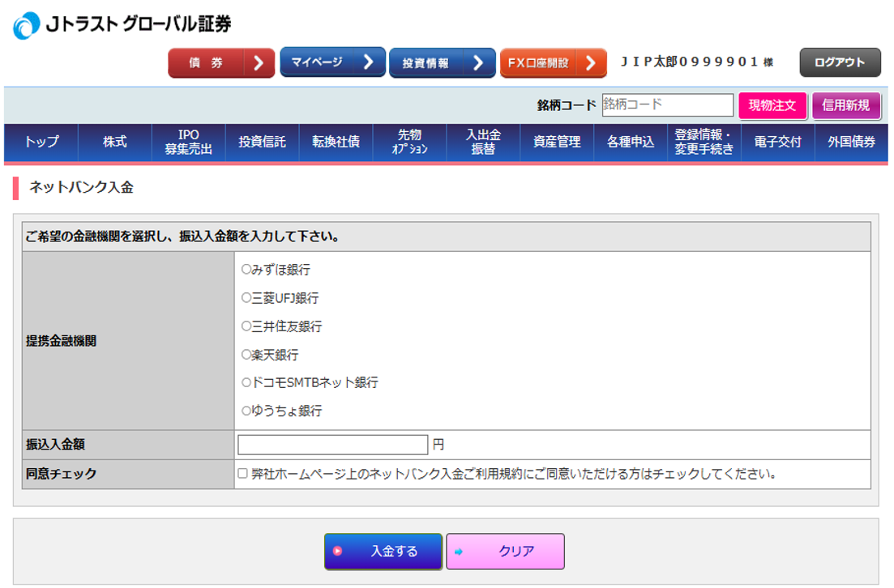Submit with 入金する button

(x=383, y=551)
